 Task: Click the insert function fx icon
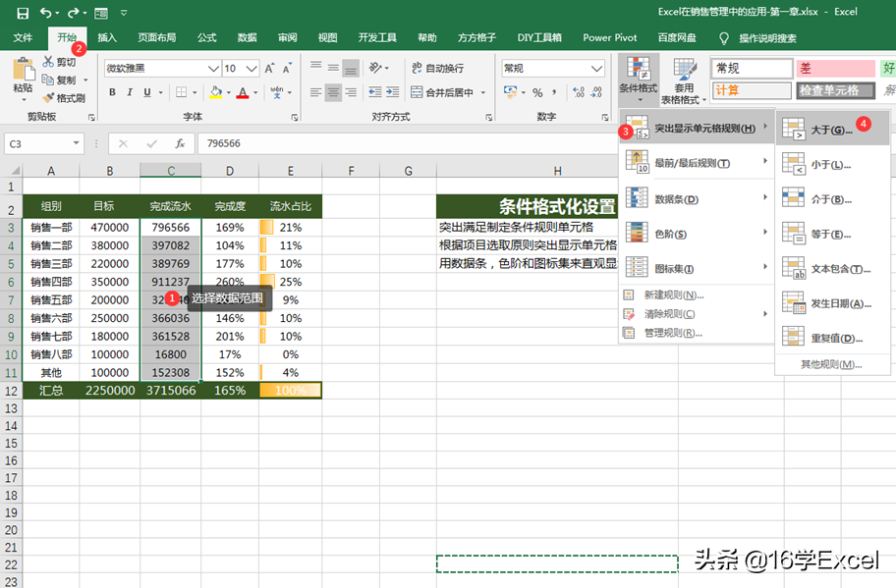[x=180, y=144]
